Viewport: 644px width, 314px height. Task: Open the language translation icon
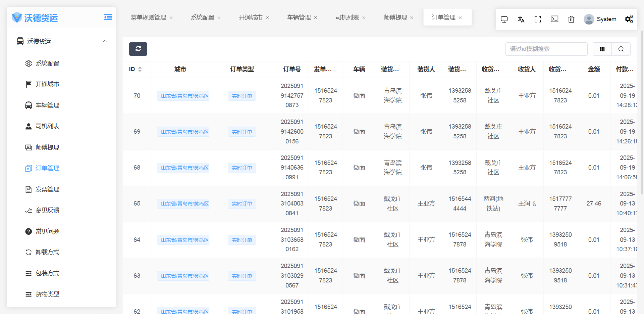point(521,19)
